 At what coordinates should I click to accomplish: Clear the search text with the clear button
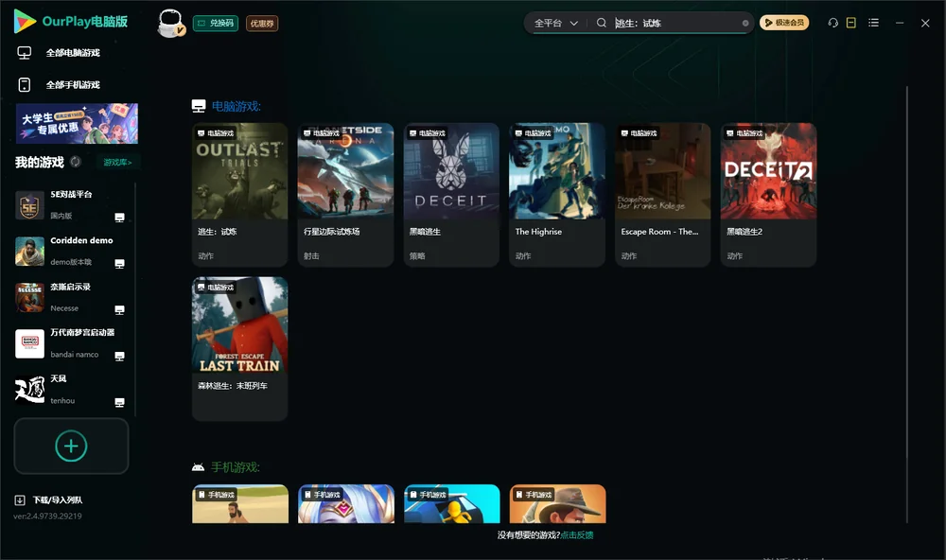tap(745, 23)
